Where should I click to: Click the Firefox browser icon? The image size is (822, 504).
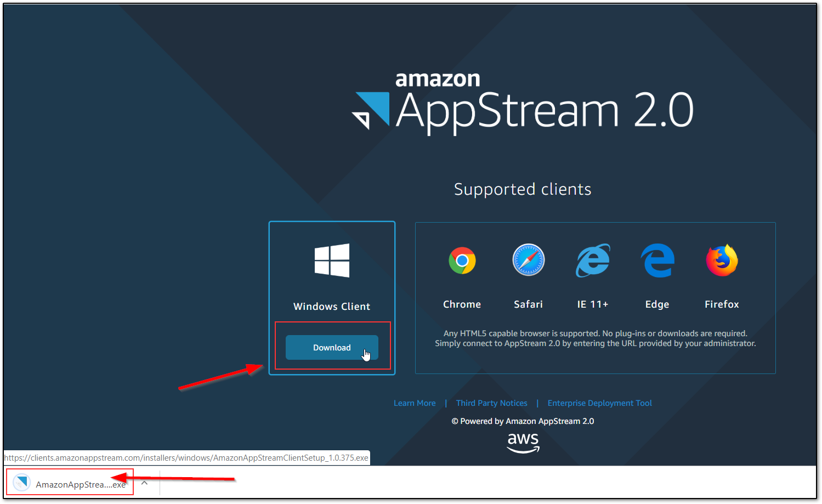722,260
